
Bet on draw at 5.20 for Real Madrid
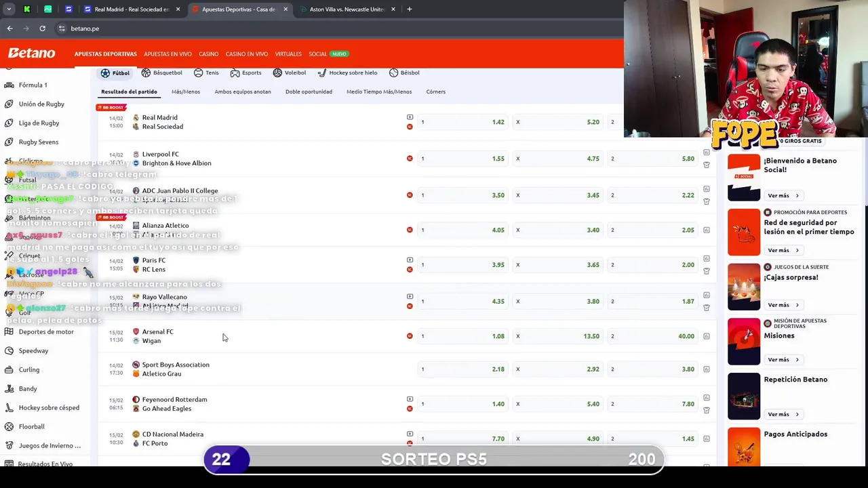tap(557, 122)
